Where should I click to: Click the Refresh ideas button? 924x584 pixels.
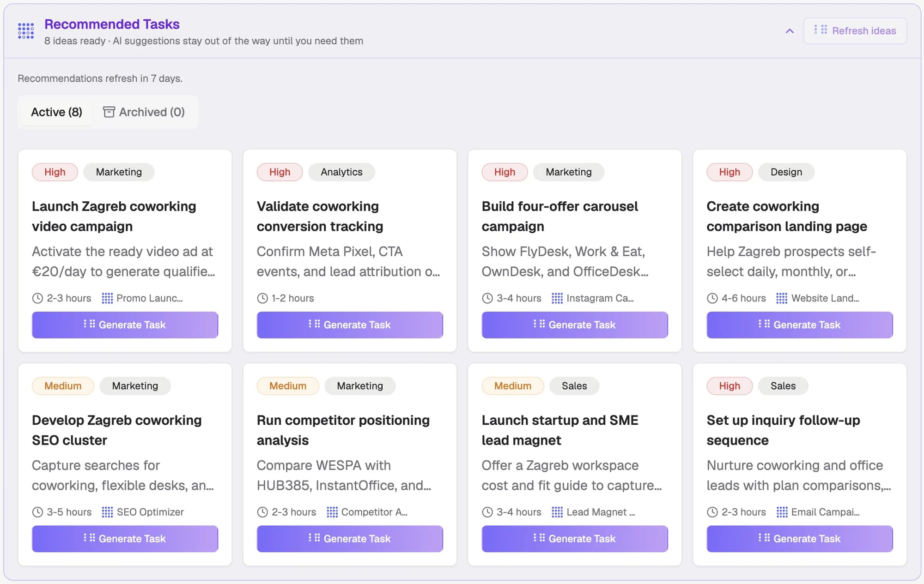tap(855, 31)
